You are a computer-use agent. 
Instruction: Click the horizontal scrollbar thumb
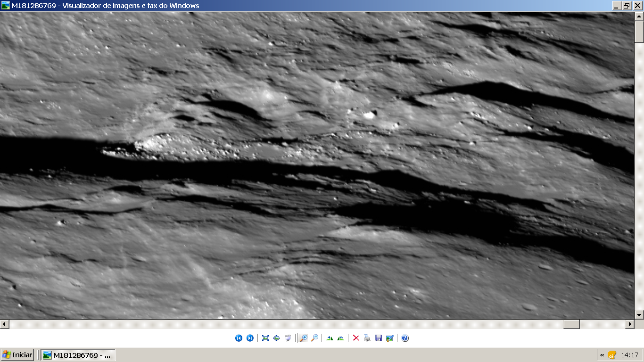(571, 324)
